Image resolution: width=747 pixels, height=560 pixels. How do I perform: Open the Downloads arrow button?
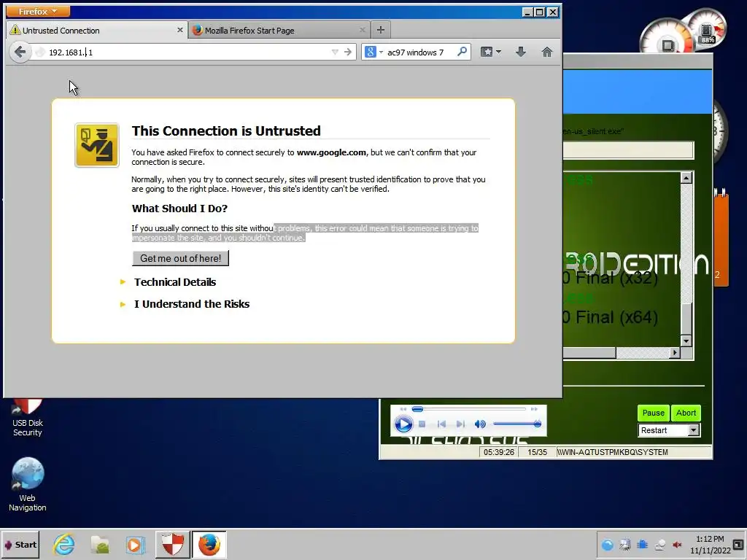[521, 52]
